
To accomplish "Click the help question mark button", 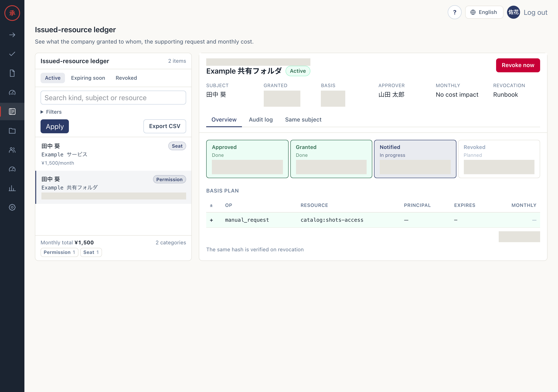I will pos(454,12).
